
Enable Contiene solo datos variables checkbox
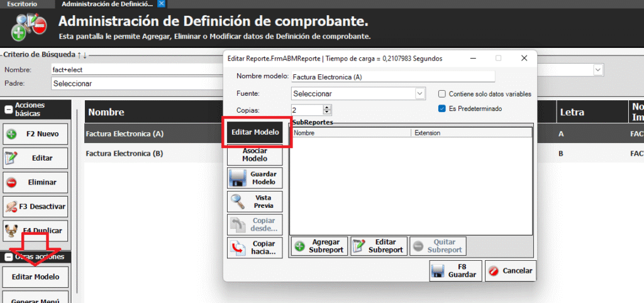pyautogui.click(x=442, y=94)
